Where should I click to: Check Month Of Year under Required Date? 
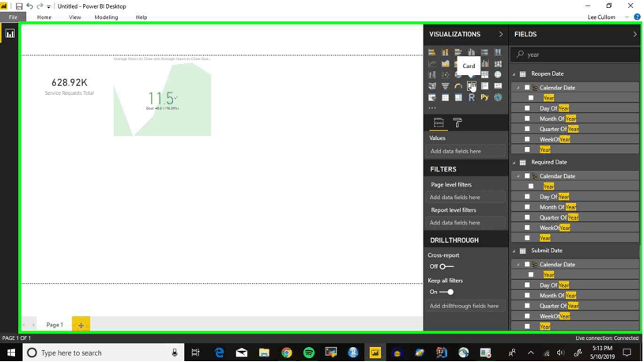pos(527,206)
